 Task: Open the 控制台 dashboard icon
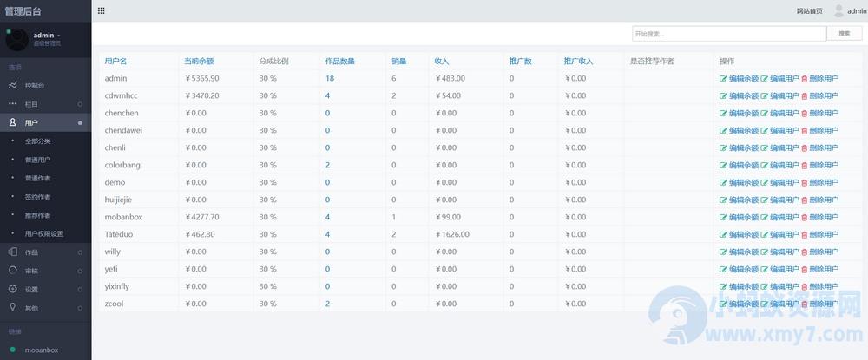tap(13, 85)
